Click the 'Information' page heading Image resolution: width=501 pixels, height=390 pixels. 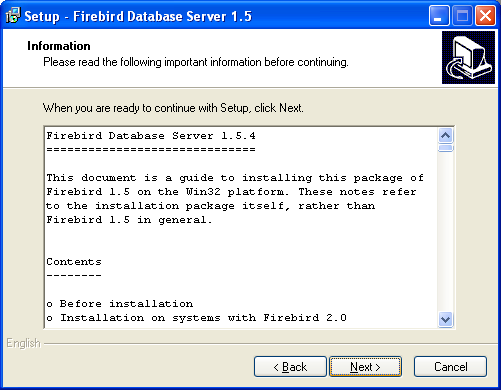59,46
